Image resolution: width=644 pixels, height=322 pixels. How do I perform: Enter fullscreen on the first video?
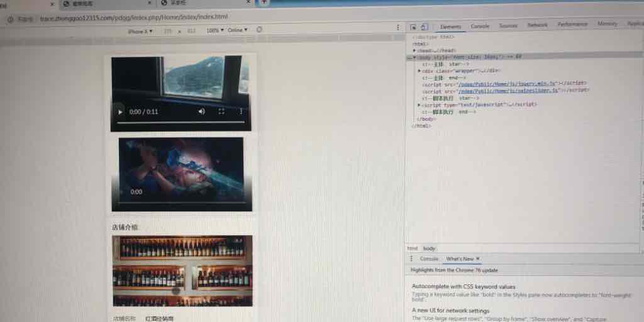(x=221, y=111)
